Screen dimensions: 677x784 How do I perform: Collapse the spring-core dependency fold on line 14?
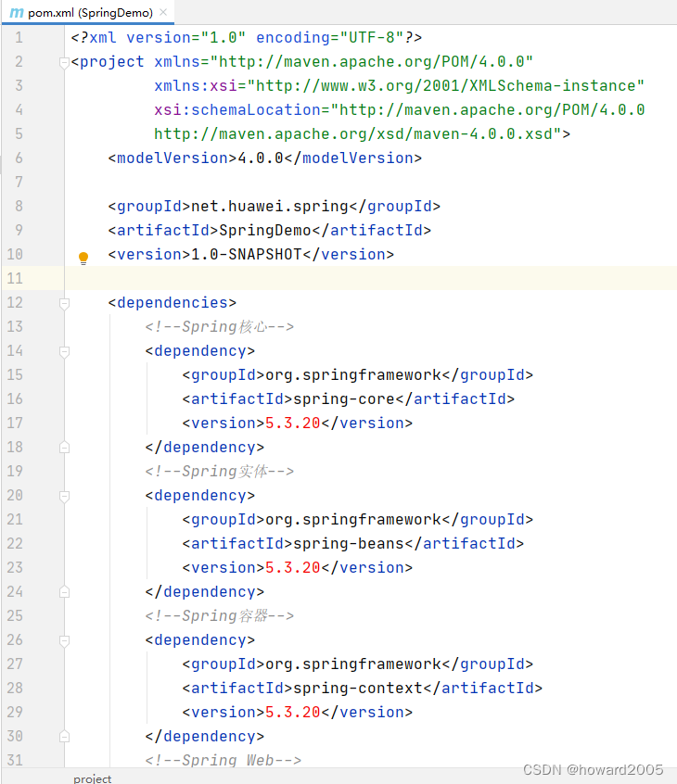tap(64, 352)
